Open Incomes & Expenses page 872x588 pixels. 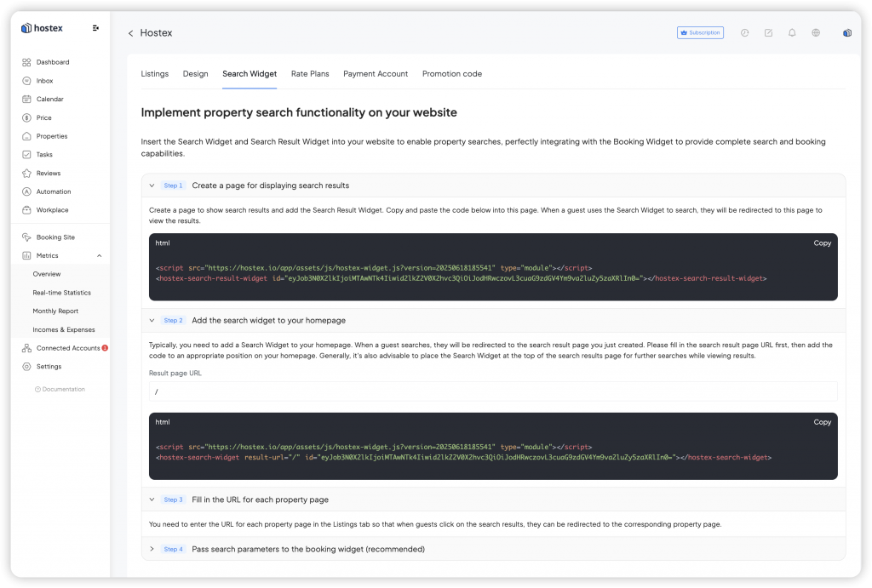coord(64,329)
